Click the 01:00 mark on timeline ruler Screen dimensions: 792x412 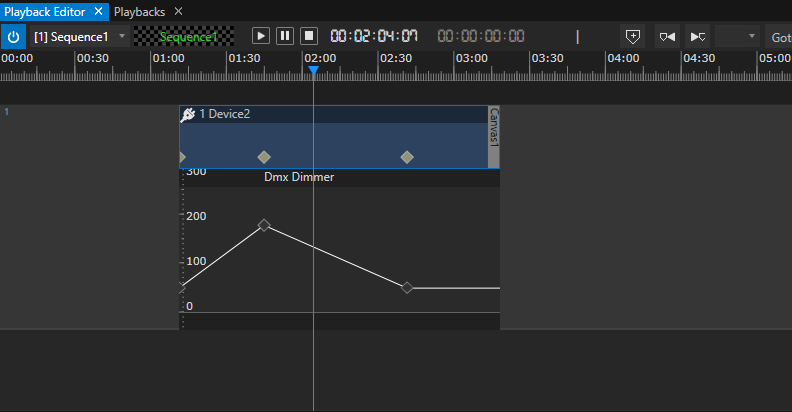168,58
